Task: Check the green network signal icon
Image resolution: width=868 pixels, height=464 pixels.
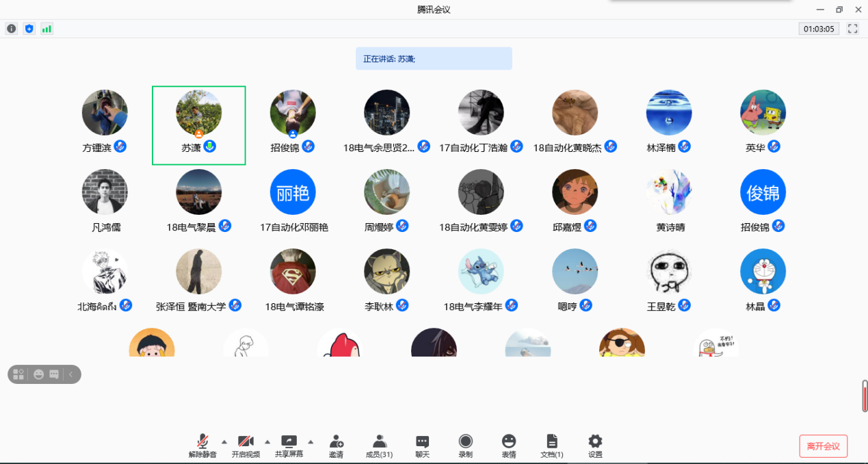Action: (47, 29)
